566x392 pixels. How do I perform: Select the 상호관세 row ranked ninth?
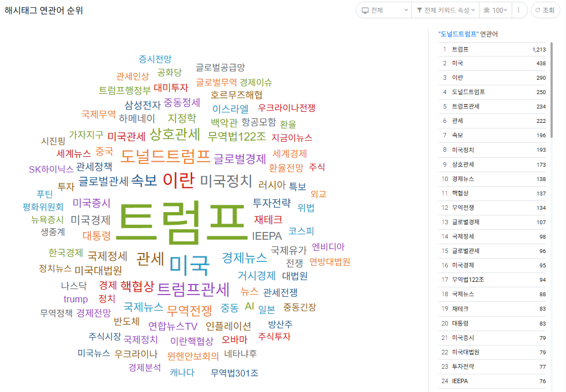pyautogui.click(x=493, y=164)
